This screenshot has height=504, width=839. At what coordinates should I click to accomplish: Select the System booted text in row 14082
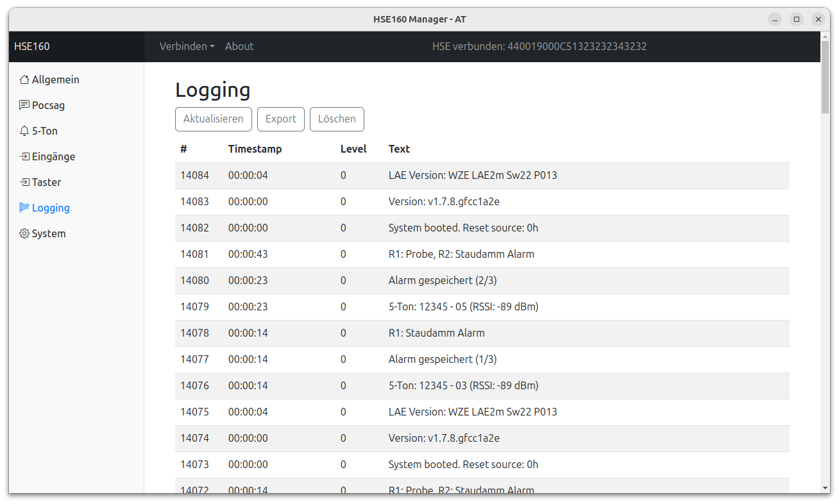(463, 228)
